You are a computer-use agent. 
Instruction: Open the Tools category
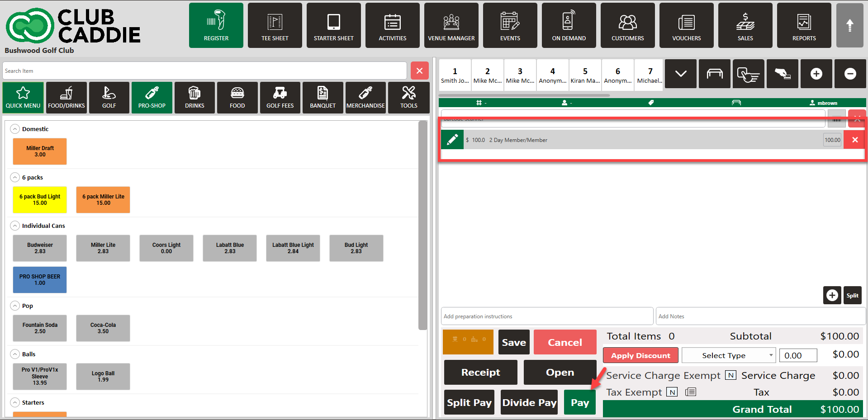click(x=408, y=98)
